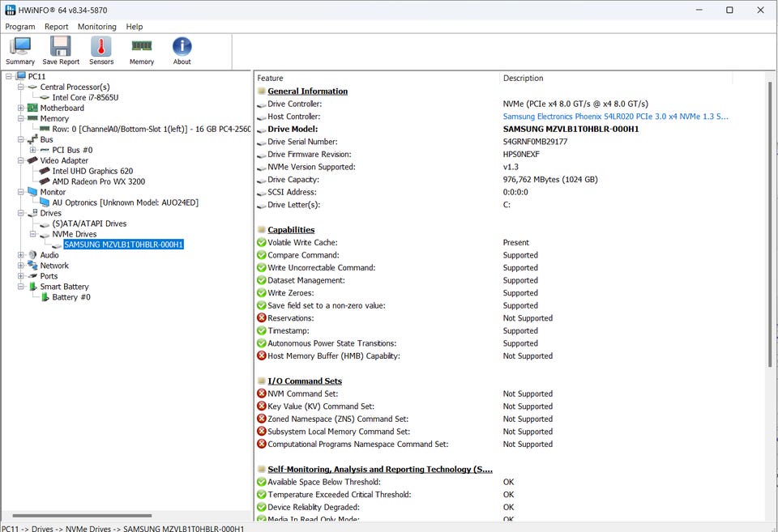
Task: Click the General Information heading
Action: click(307, 91)
